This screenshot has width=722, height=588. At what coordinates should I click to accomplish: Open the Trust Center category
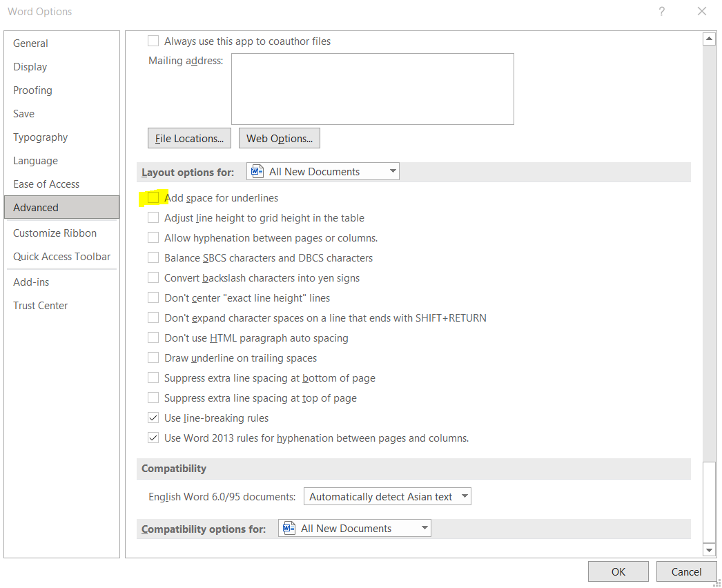pyautogui.click(x=40, y=306)
